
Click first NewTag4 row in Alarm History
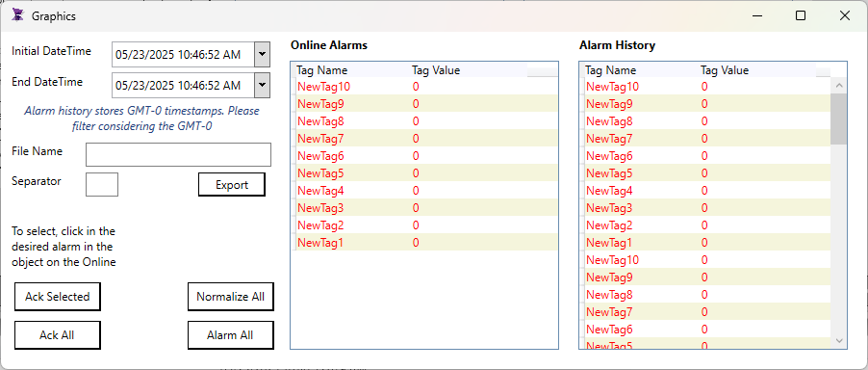coord(705,191)
